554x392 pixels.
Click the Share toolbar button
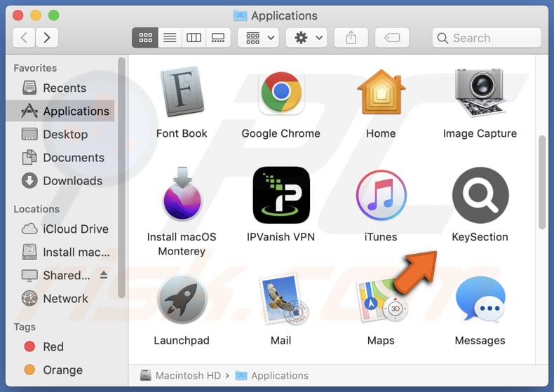pyautogui.click(x=351, y=37)
